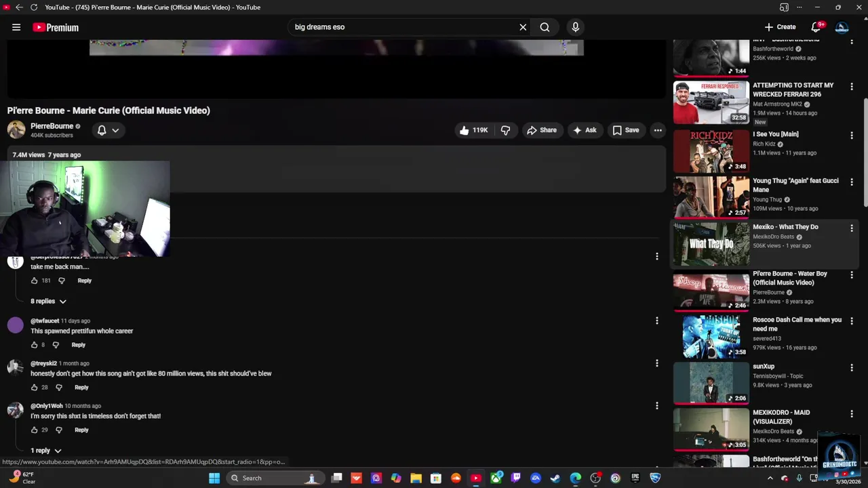Open subscription notification bell dropdown
Screen dimensions: 868x488
pyautogui.click(x=108, y=130)
